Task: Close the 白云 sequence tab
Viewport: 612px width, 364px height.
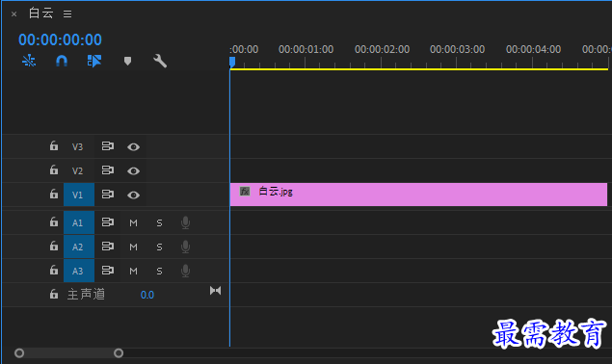Action: click(14, 14)
